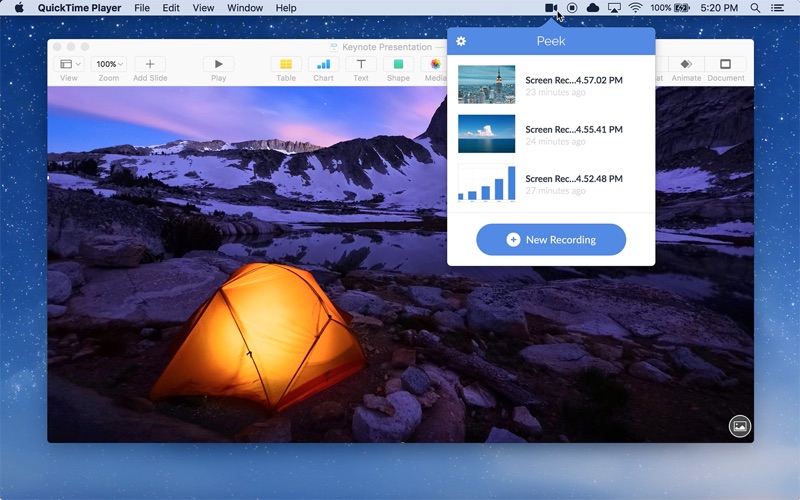Click the screen recording stop icon in menu bar
Image resolution: width=800 pixels, height=500 pixels.
[x=572, y=8]
